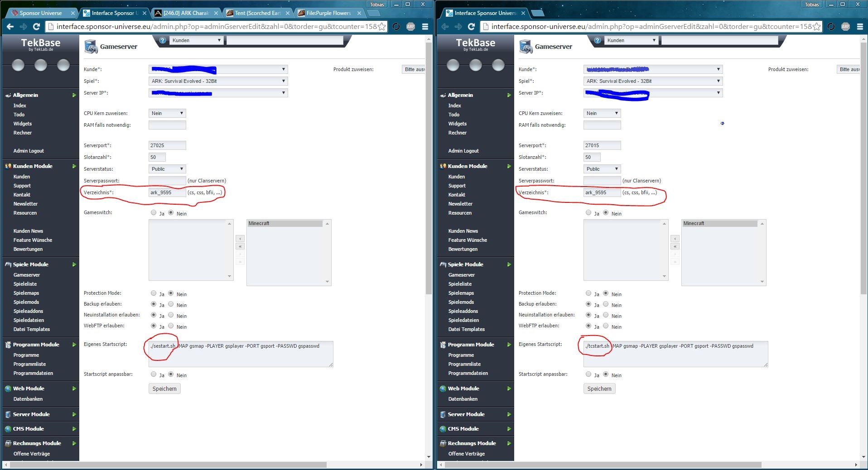Image resolution: width=868 pixels, height=470 pixels.
Task: Select Ja for Startscript anpassbar in right form
Action: click(x=588, y=374)
